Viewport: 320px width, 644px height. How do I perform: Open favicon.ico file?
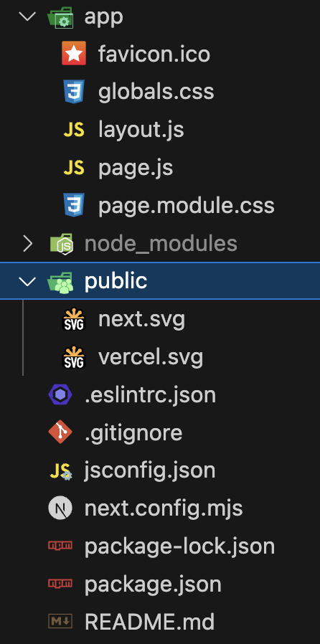point(154,55)
